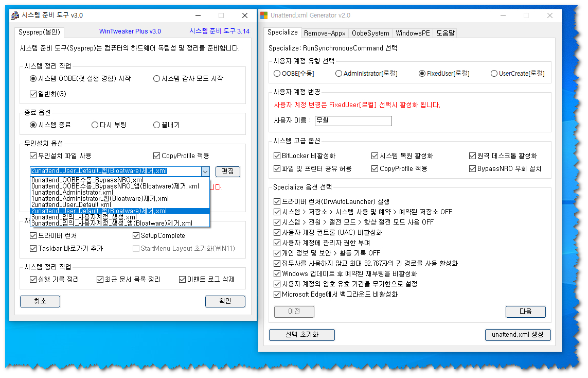Viewport: 588px width, 378px height.
Task: Switch to the Specialize tab
Action: pyautogui.click(x=282, y=32)
